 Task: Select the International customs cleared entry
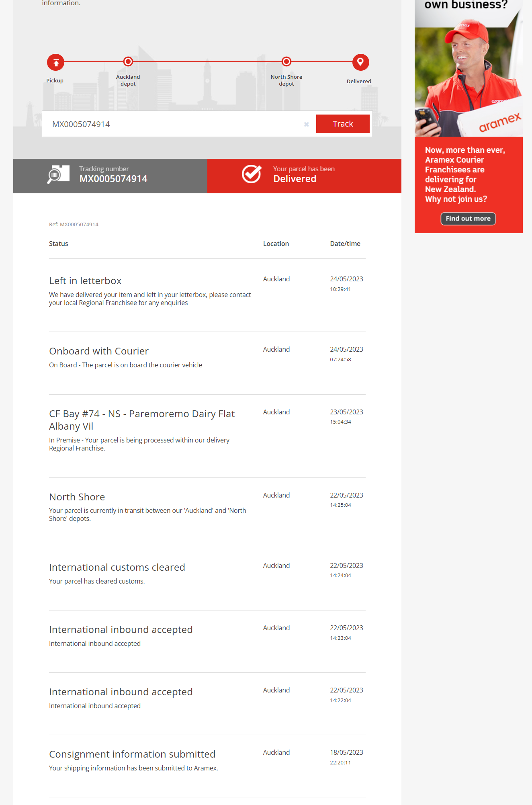pyautogui.click(x=117, y=567)
